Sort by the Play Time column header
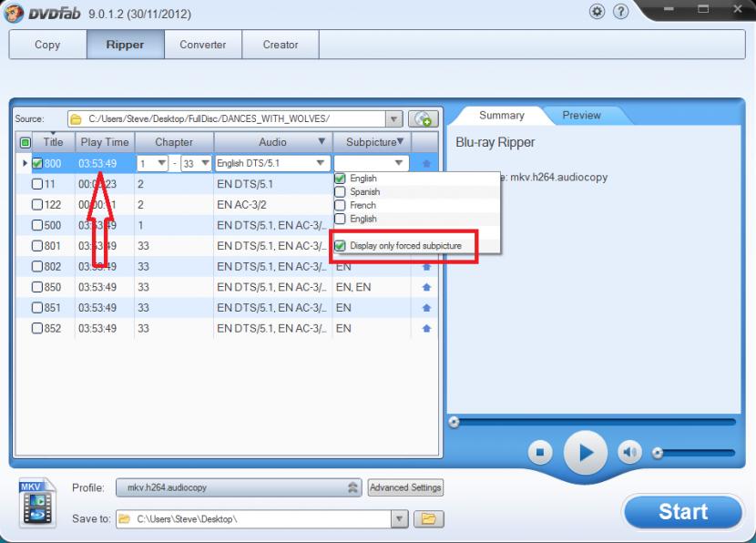This screenshot has height=543, width=756. point(105,142)
